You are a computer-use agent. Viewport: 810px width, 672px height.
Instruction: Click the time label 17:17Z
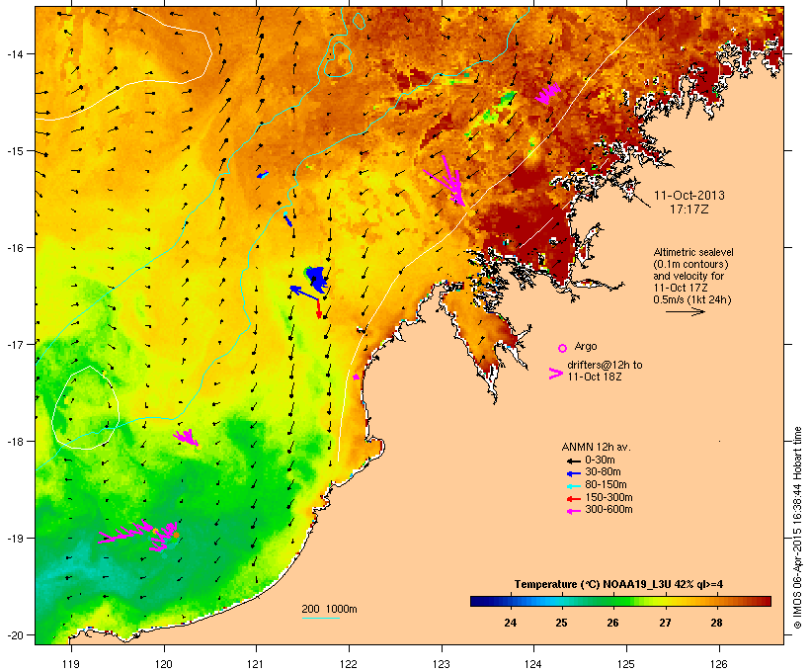point(689,210)
